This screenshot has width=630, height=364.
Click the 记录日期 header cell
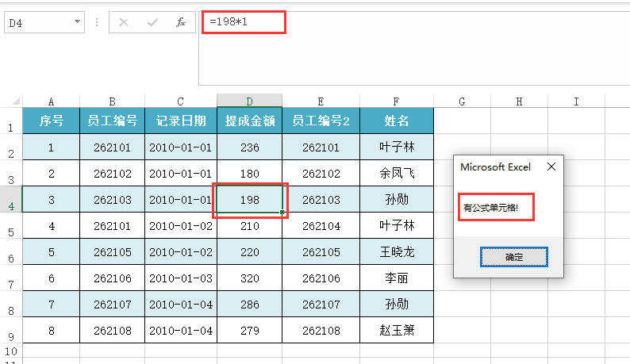(181, 121)
